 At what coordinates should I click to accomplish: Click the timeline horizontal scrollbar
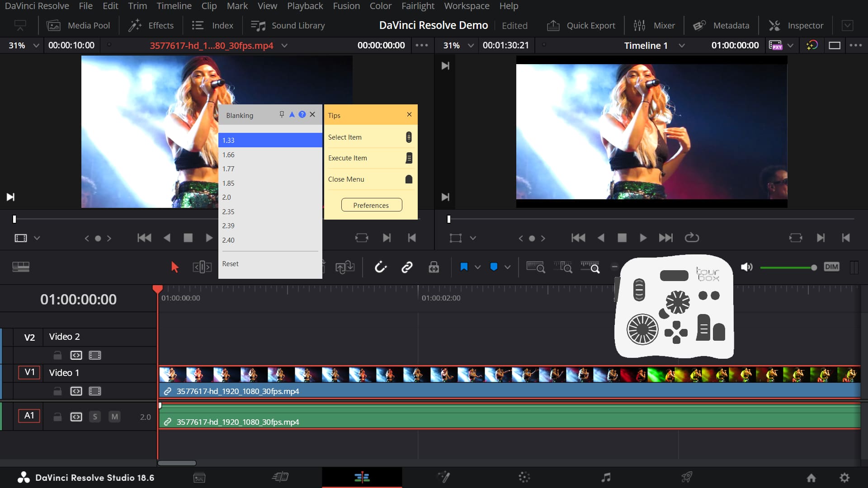(x=177, y=463)
